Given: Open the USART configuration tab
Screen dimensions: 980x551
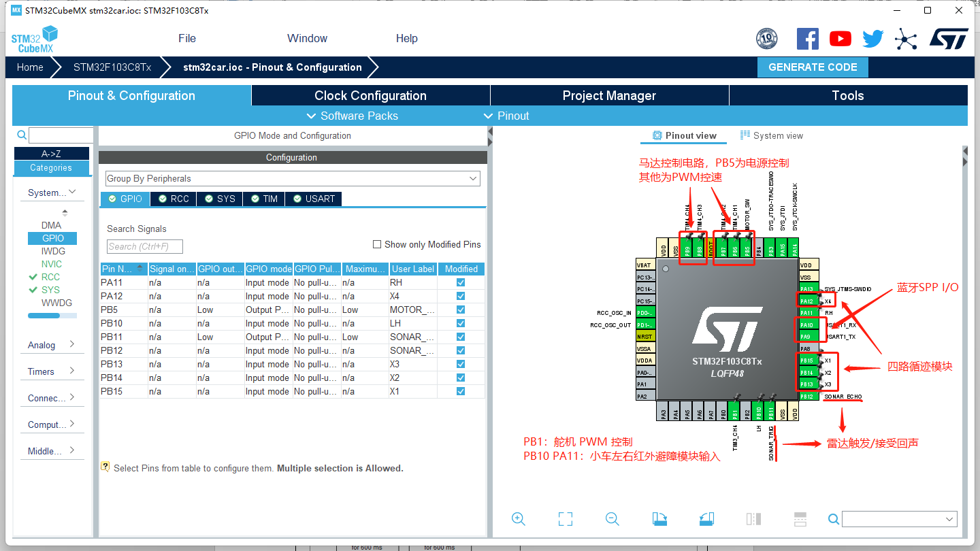Looking at the screenshot, I should tap(314, 199).
